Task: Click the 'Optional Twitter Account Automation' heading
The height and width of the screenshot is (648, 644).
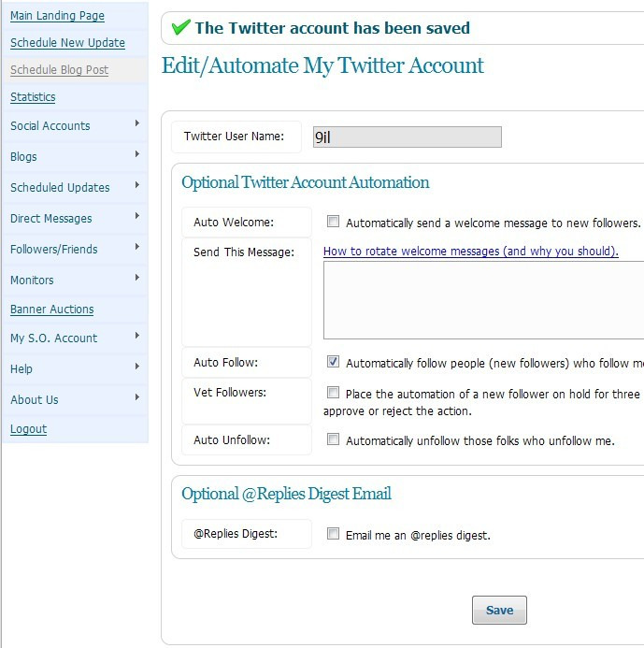Action: coord(306,182)
